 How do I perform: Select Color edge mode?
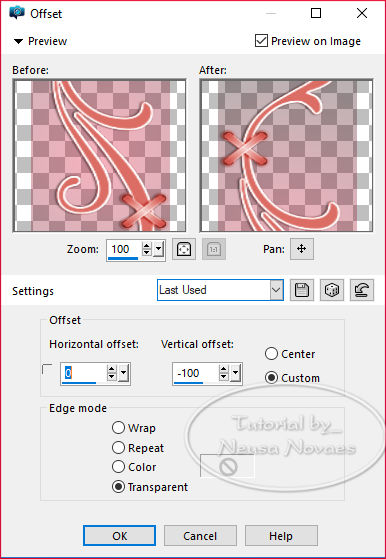click(x=118, y=467)
